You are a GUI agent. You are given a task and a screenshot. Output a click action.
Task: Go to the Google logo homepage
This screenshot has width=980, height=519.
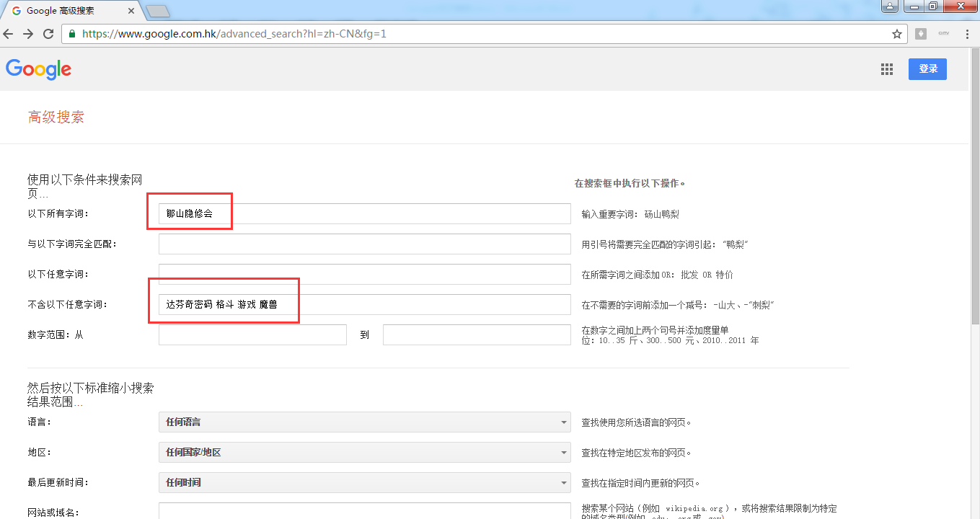(38, 69)
